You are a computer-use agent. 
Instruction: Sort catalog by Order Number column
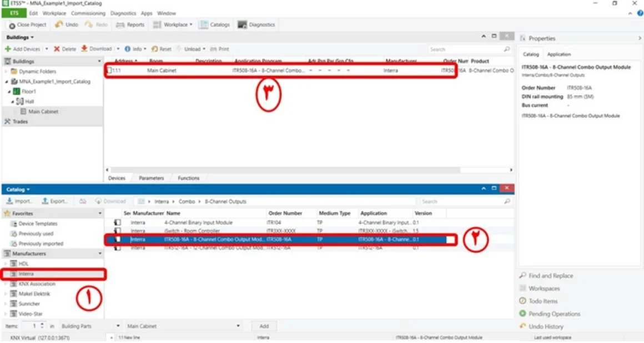pyautogui.click(x=285, y=213)
